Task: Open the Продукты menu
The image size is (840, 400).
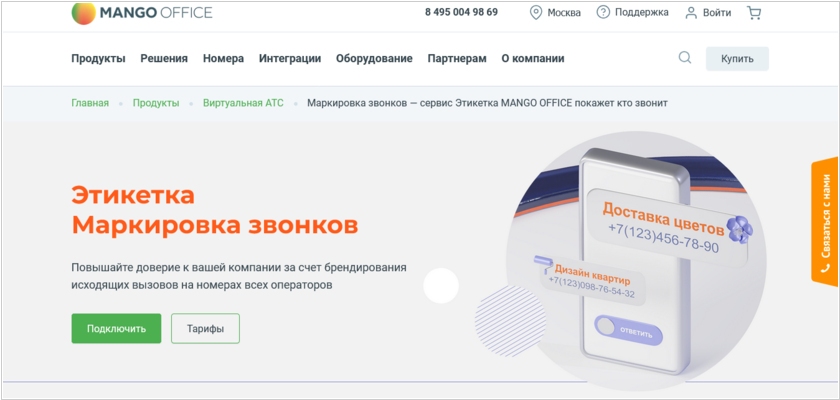Action: (99, 58)
